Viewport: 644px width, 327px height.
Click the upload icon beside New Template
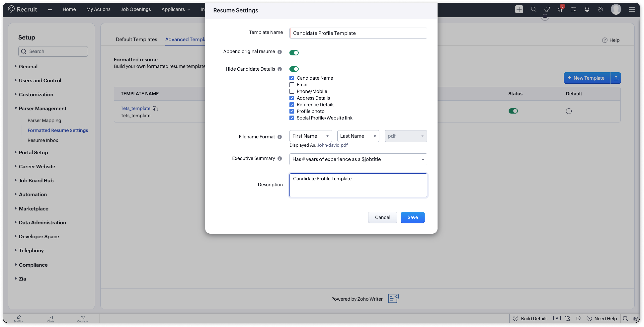pos(616,78)
